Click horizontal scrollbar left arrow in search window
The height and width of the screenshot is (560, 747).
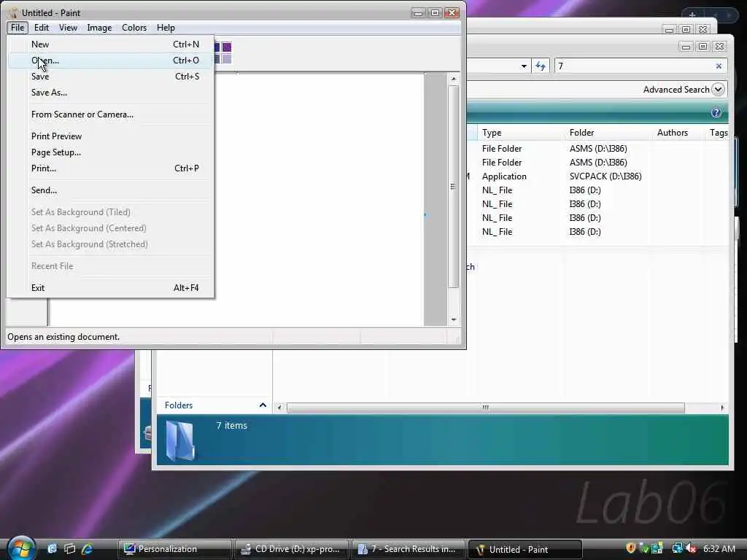point(279,408)
